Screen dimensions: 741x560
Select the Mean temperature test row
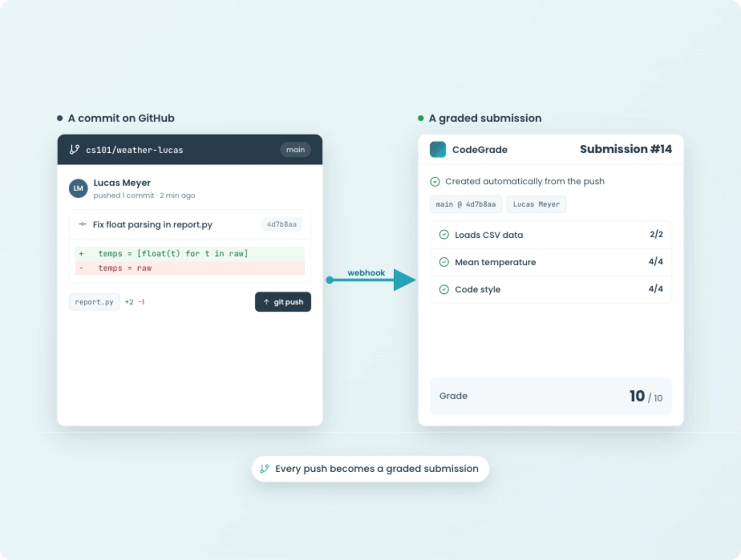tap(551, 262)
